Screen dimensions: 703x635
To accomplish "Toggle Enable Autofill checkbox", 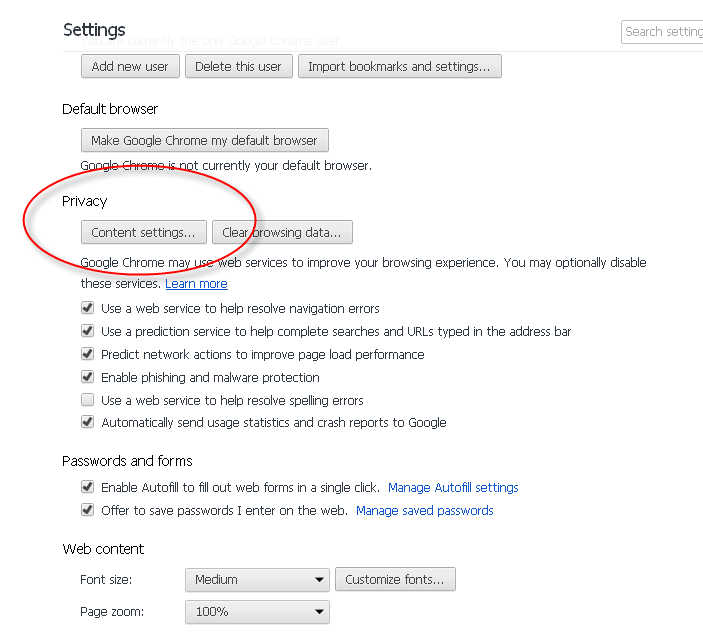I will (x=87, y=487).
